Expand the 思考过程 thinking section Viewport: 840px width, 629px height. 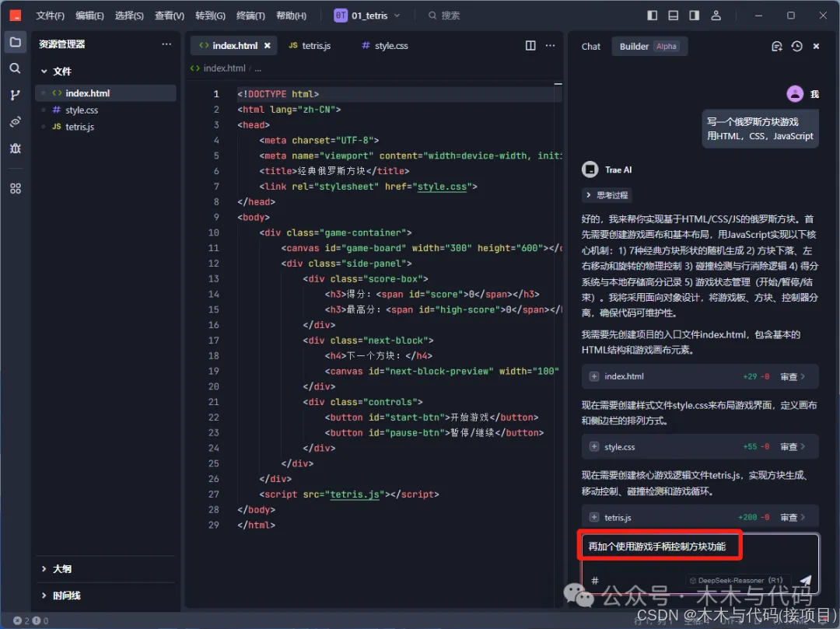(607, 195)
